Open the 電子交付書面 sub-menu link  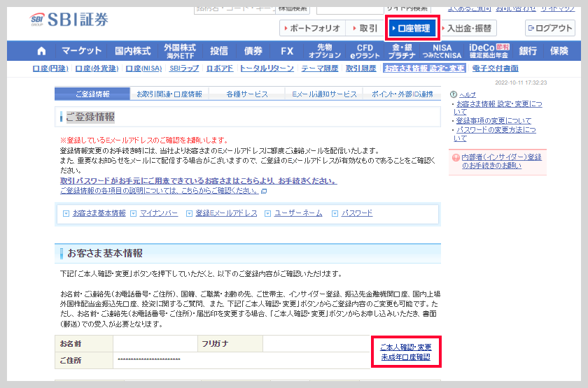pos(495,69)
